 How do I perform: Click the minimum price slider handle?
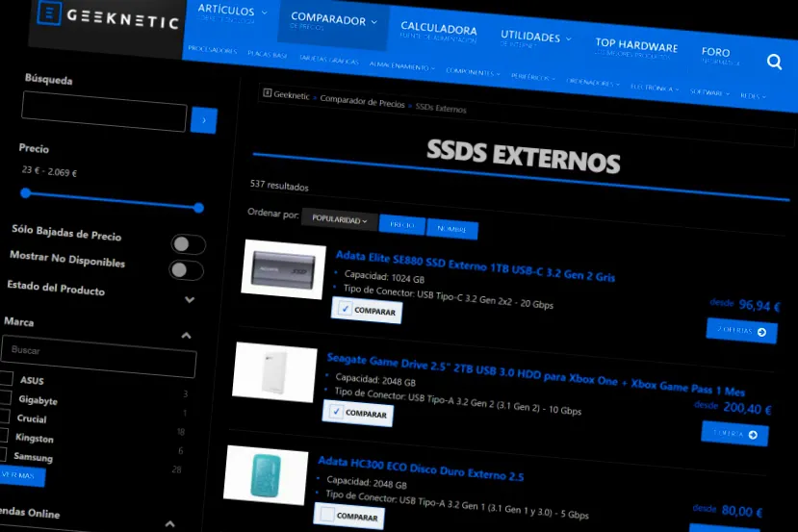pyautogui.click(x=25, y=192)
